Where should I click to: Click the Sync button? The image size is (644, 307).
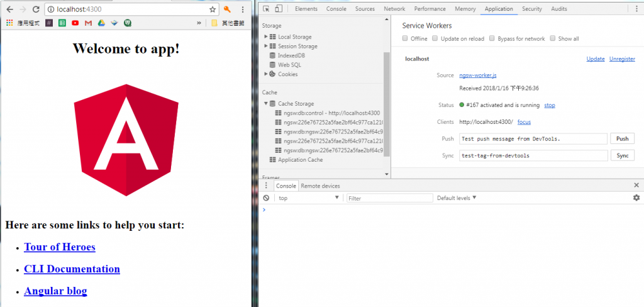coord(622,156)
